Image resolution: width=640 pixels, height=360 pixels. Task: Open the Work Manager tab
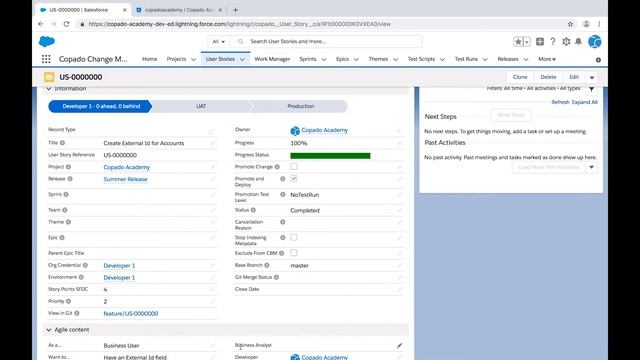[272, 59]
